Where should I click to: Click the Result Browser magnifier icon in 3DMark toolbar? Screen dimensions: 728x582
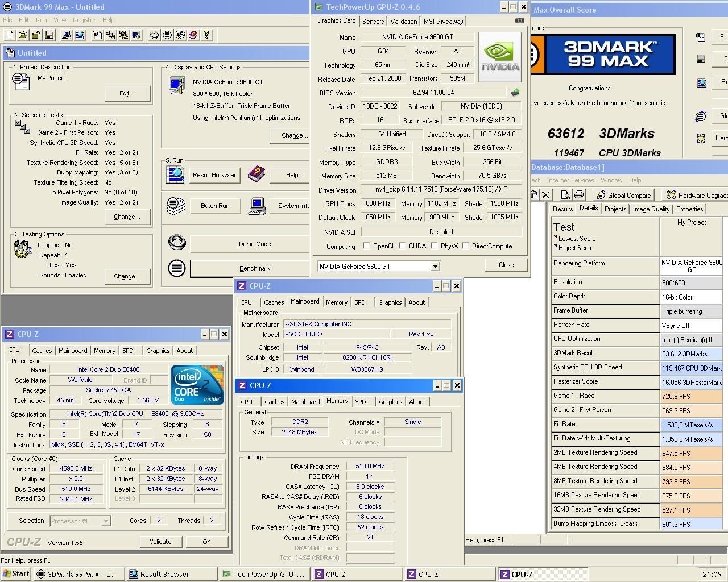pyautogui.click(x=80, y=35)
